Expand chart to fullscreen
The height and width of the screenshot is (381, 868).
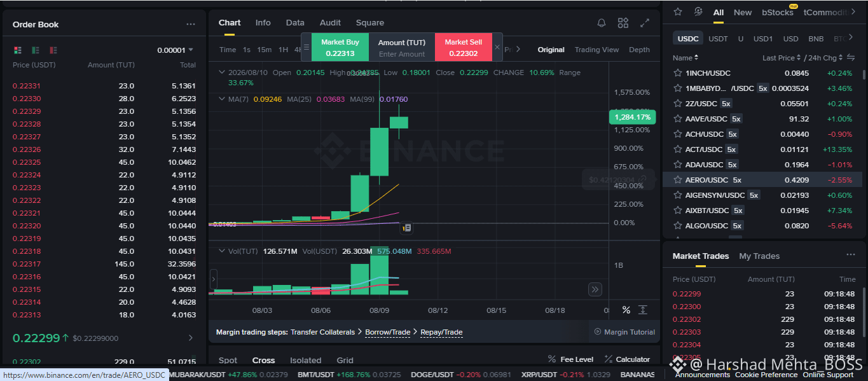[x=645, y=23]
